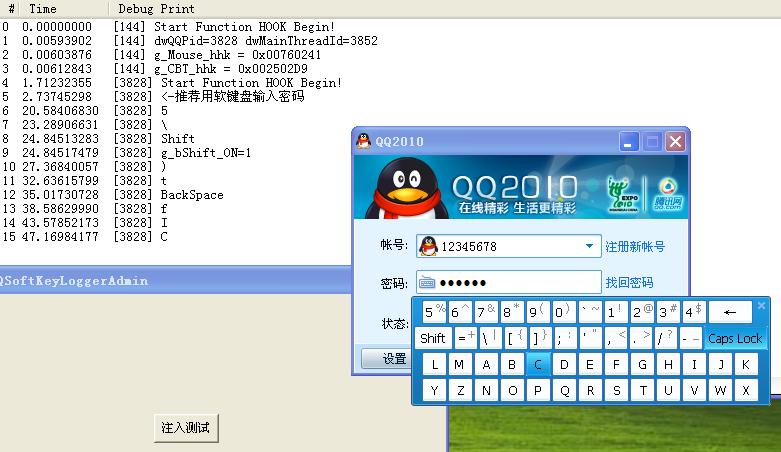The height and width of the screenshot is (452, 781).
Task: Click the QQ penguin avatar in account field
Action: (428, 246)
